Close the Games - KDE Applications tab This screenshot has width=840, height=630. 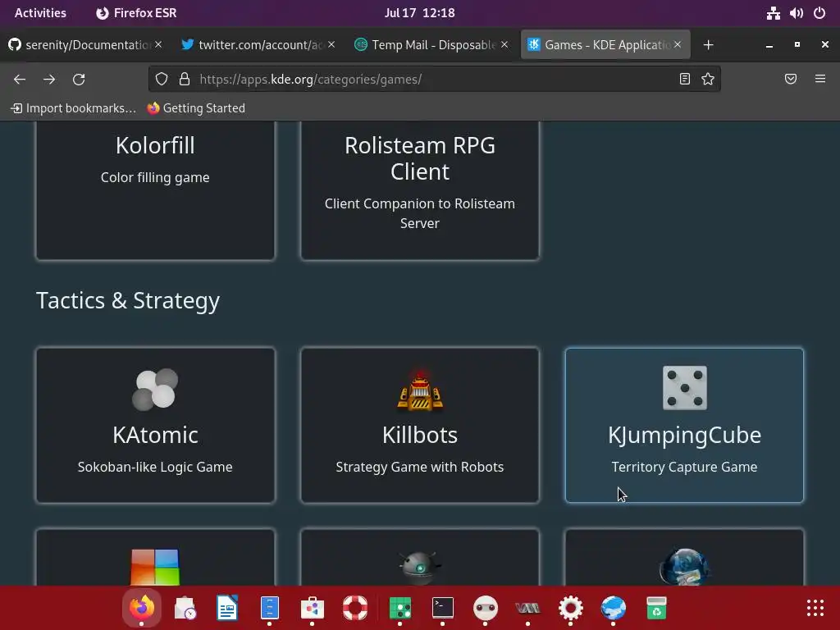tap(678, 44)
